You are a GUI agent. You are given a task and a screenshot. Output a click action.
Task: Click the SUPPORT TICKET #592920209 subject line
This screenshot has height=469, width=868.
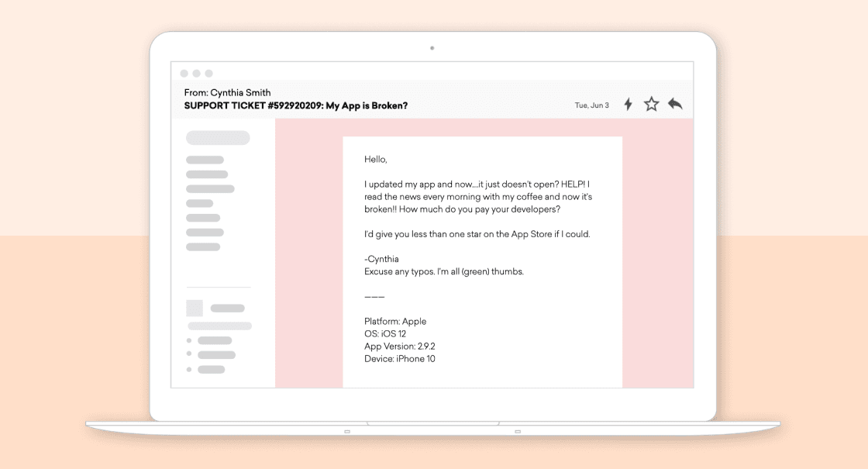pos(295,105)
